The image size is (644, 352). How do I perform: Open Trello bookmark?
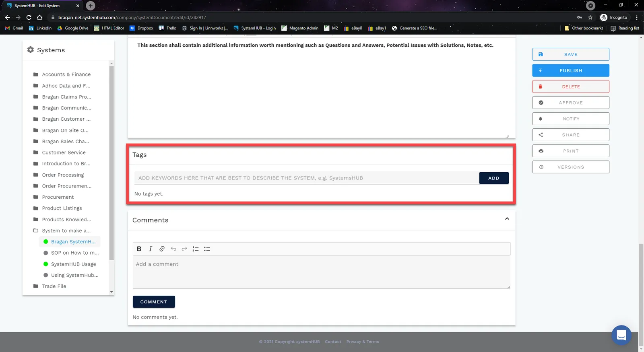(x=167, y=28)
